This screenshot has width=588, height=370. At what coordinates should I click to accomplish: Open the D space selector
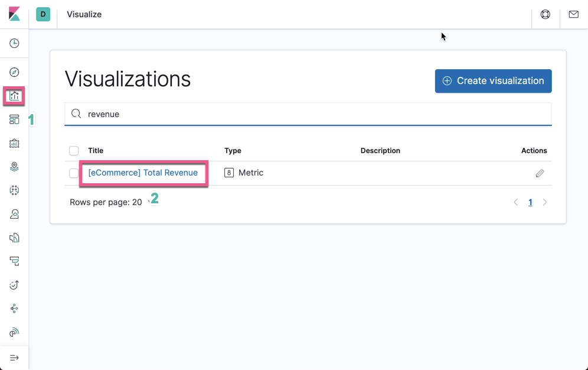tap(43, 14)
